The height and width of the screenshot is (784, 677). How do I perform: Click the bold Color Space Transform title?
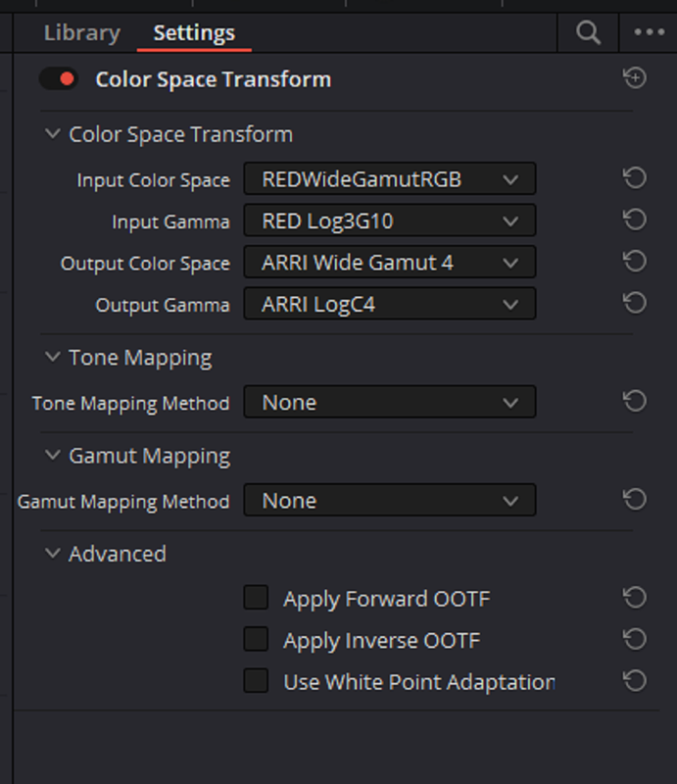pyautogui.click(x=214, y=79)
